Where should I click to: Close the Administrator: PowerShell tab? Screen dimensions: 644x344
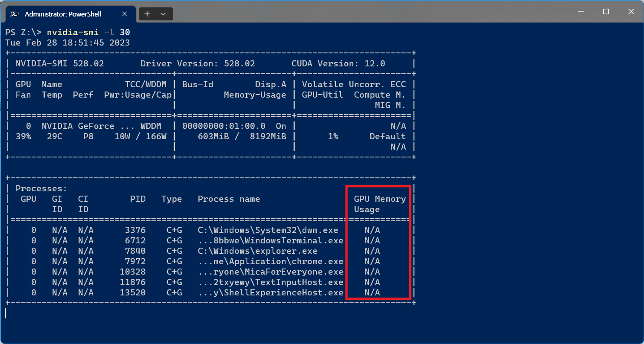pos(125,14)
